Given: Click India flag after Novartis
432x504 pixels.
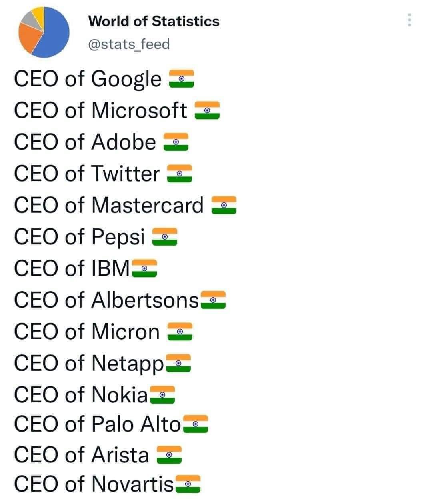Looking at the screenshot, I should [188, 484].
